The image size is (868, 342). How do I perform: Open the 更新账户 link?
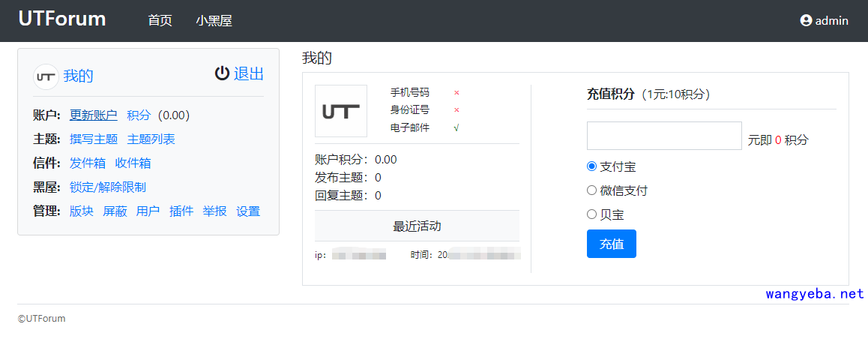click(94, 115)
